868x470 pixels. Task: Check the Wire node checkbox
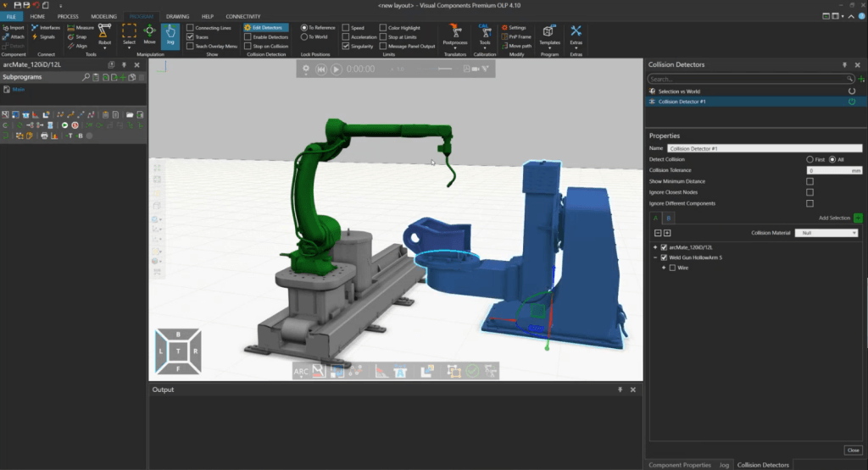(x=672, y=268)
